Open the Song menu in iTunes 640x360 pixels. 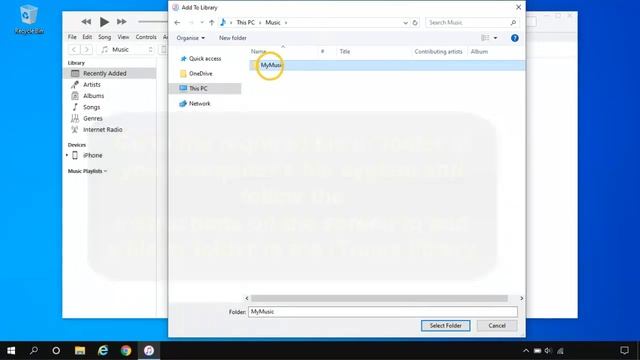click(104, 37)
